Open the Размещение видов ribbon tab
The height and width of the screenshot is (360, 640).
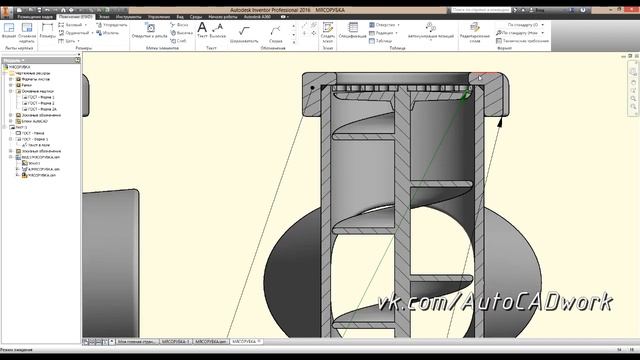coord(35,17)
